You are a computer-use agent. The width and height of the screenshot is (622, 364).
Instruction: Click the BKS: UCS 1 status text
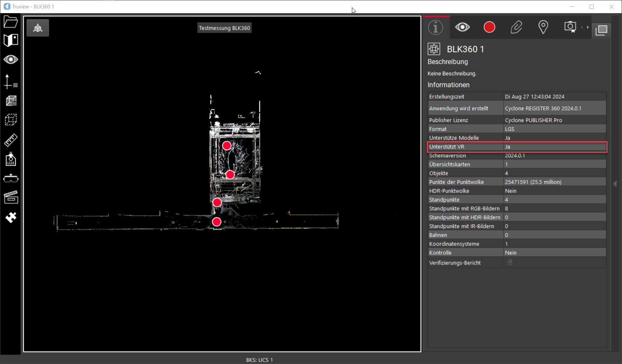(x=259, y=360)
